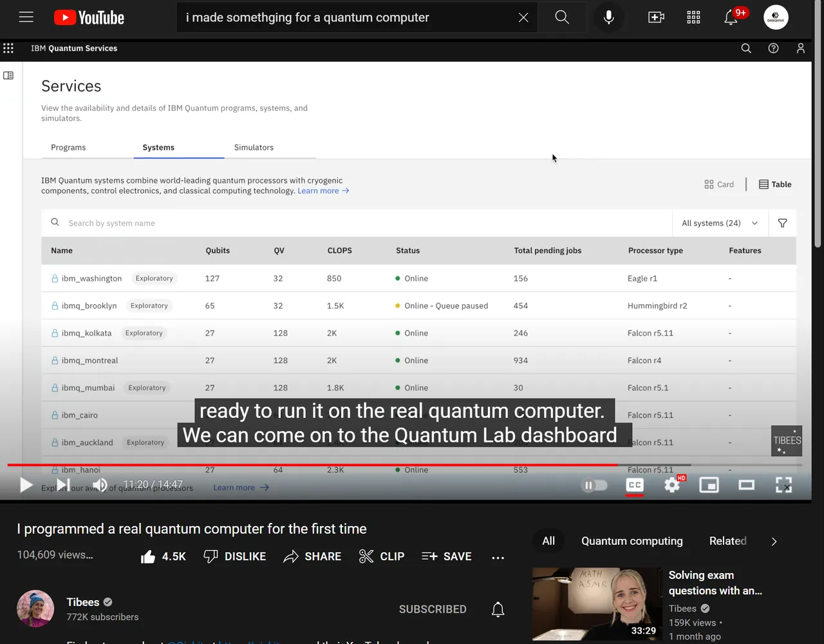Open the ibmq_brooklyn system row
824x644 pixels.
(x=418, y=306)
